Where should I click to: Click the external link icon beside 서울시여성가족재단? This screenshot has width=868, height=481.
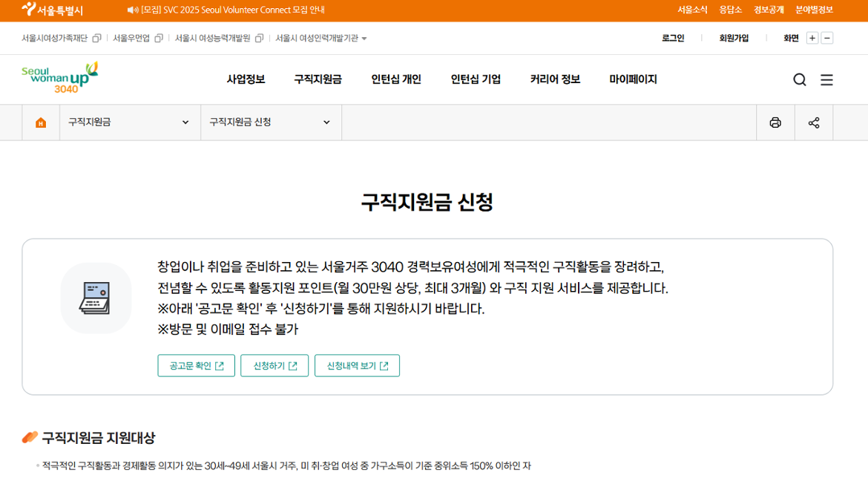[x=96, y=37]
